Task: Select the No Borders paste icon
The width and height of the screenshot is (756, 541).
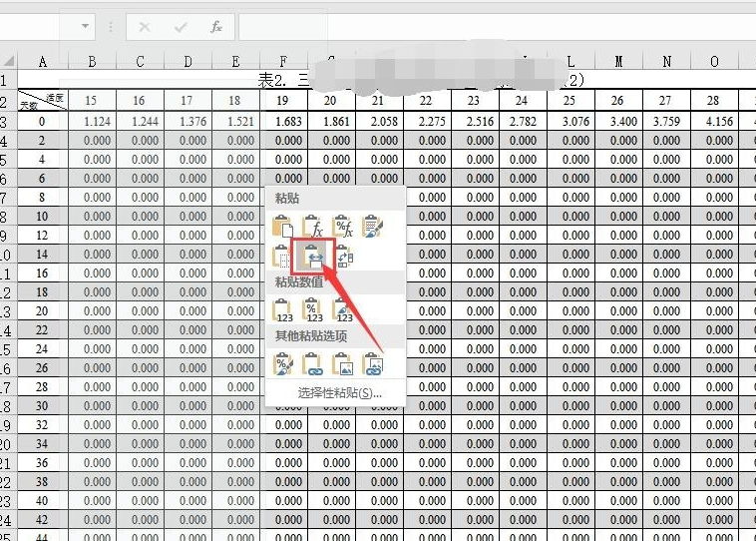Action: [281, 257]
